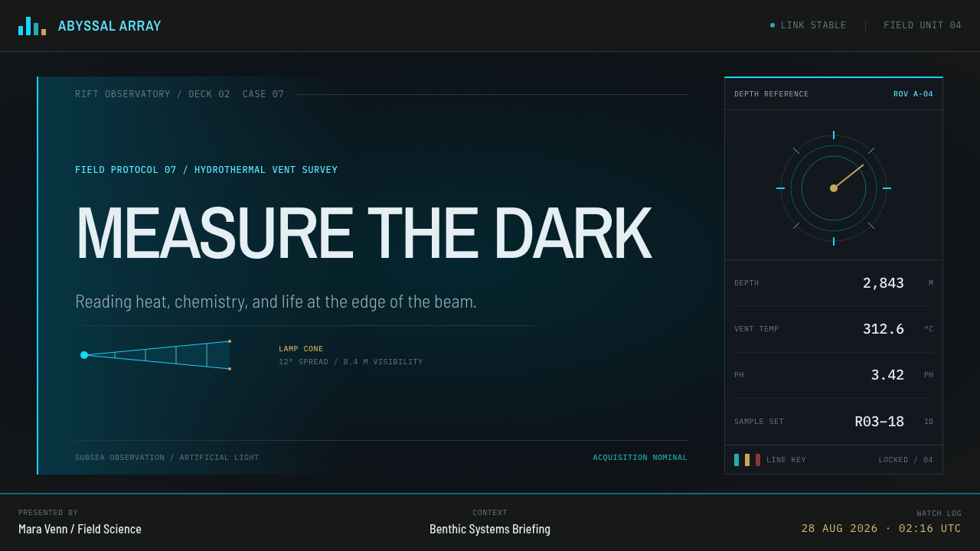Click the PRESENTED BY label

coord(48,513)
